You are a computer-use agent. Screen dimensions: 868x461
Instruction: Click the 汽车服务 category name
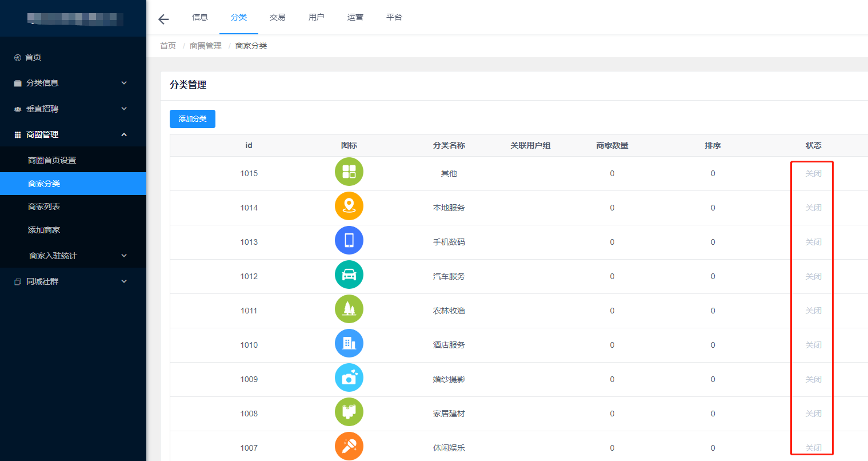[449, 276]
